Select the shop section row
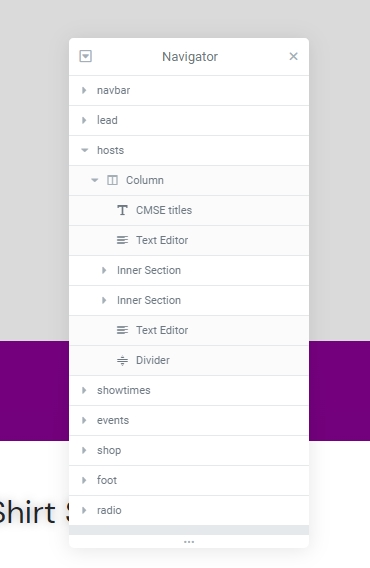370x568 pixels. 189,450
